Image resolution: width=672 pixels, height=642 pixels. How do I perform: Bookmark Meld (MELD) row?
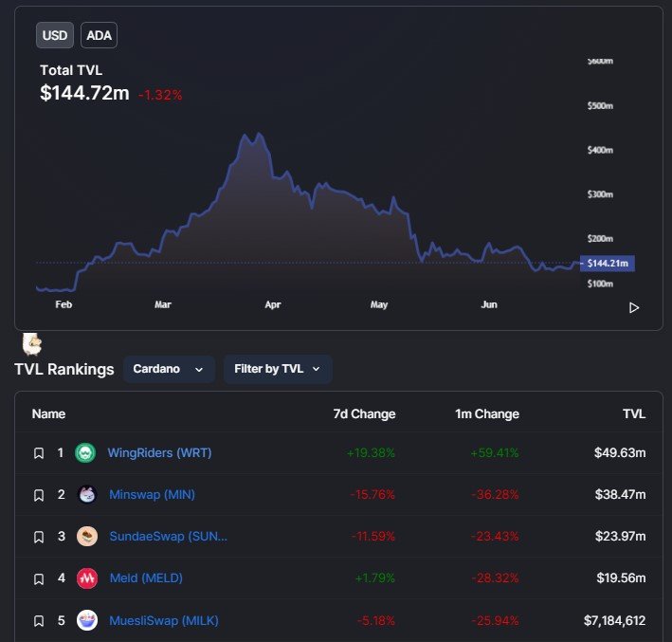39,579
